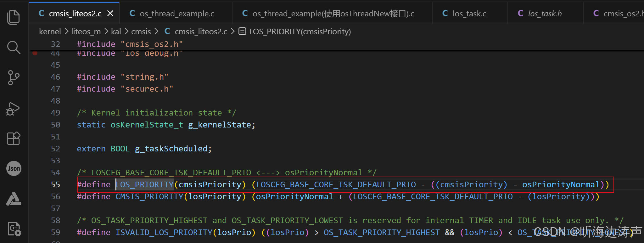
Task: Click the BOOL keyword on line 52
Action: point(120,149)
